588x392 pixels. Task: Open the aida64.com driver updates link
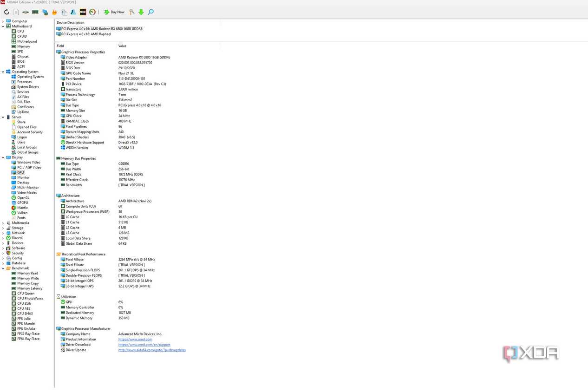[152, 350]
